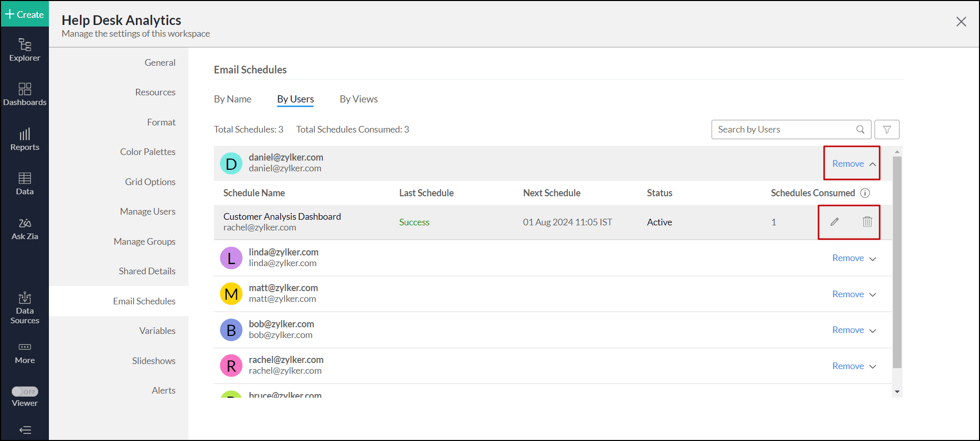
Task: Click the Create button
Action: (24, 14)
